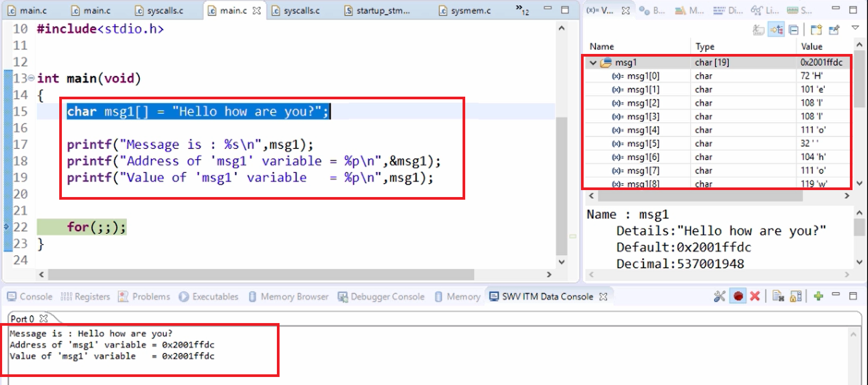
Task: Add port with green plus icon
Action: tap(818, 296)
